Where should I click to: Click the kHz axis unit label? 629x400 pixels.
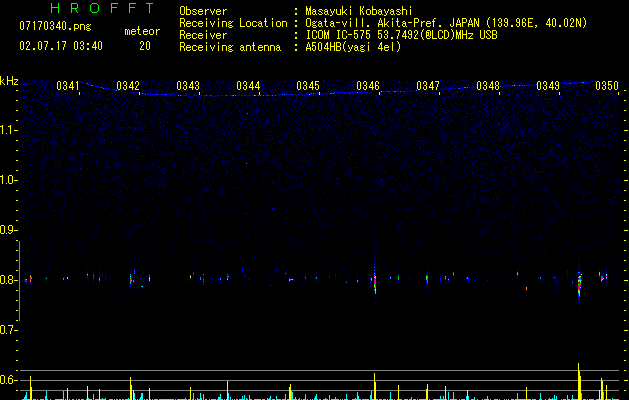coord(9,81)
